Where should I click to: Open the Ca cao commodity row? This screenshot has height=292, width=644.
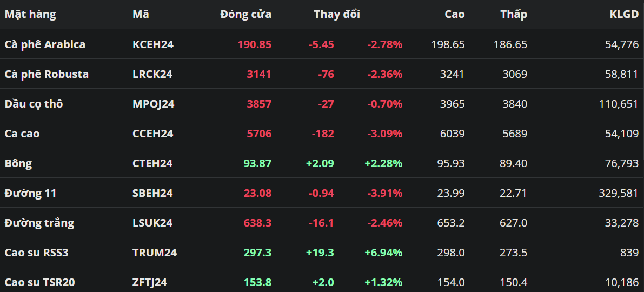coord(22,134)
